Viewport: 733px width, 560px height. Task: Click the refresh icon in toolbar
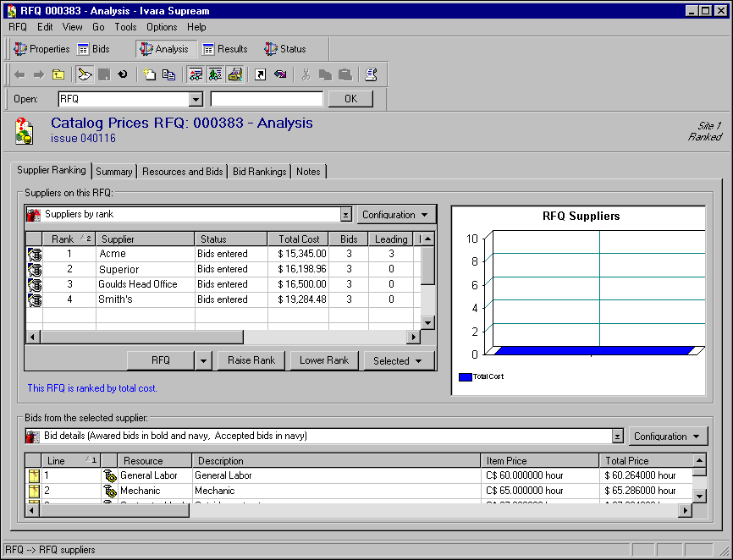[x=123, y=74]
